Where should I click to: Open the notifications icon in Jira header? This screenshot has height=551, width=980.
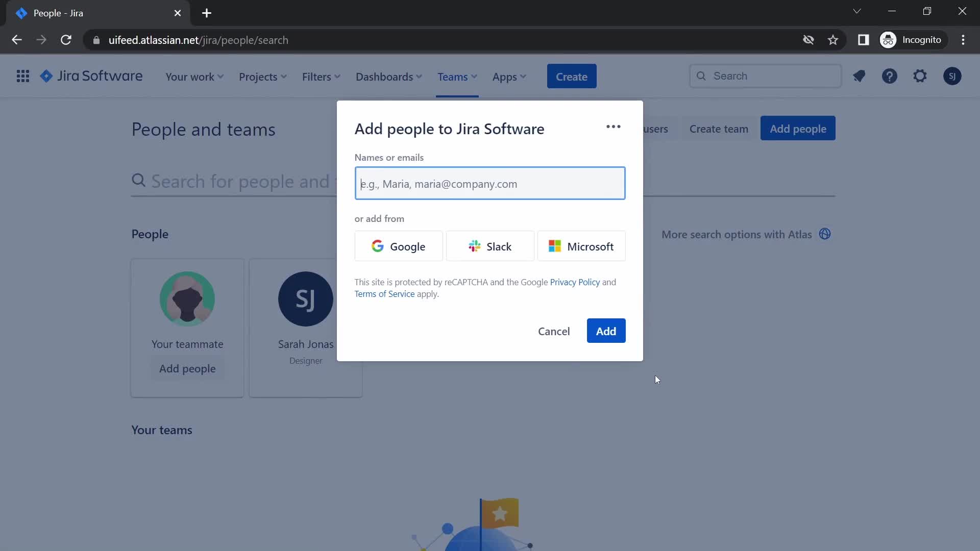[859, 77]
